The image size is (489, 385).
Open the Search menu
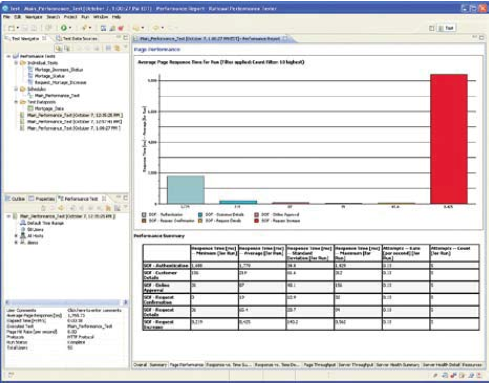click(x=53, y=17)
